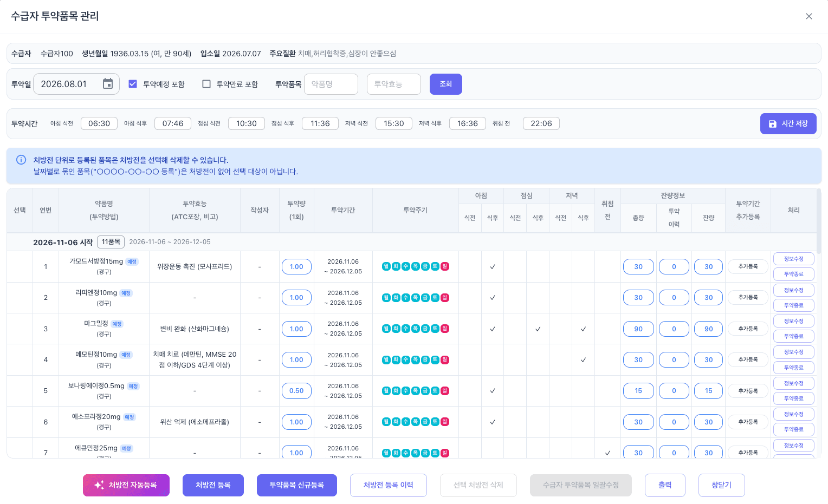Edit dose 0.50 for 보나링에이정0.5mg
The image size is (828, 504).
pyautogui.click(x=296, y=391)
